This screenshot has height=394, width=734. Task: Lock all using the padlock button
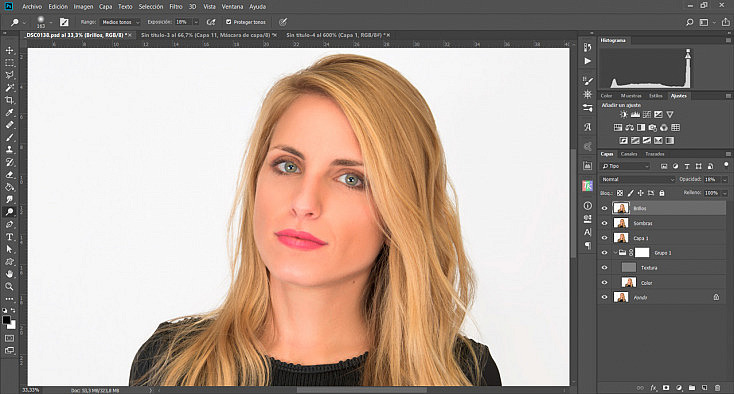pos(662,193)
